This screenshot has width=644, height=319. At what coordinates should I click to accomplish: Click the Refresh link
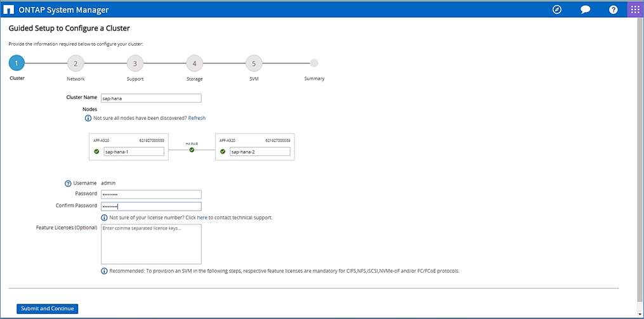[197, 118]
